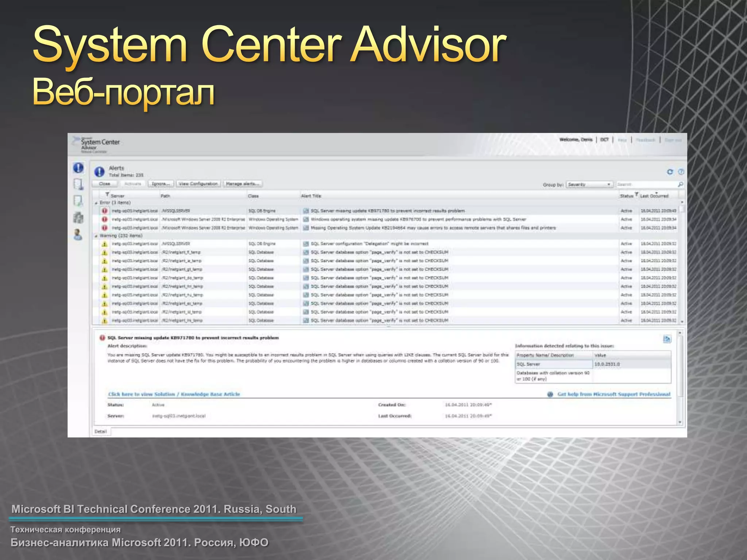747x560 pixels.
Task: Open the Help link in header
Action: (x=622, y=140)
